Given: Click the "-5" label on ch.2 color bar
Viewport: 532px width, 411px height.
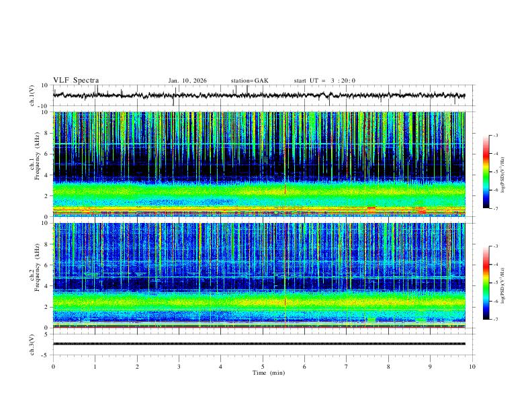Looking at the screenshot, I should click(495, 283).
